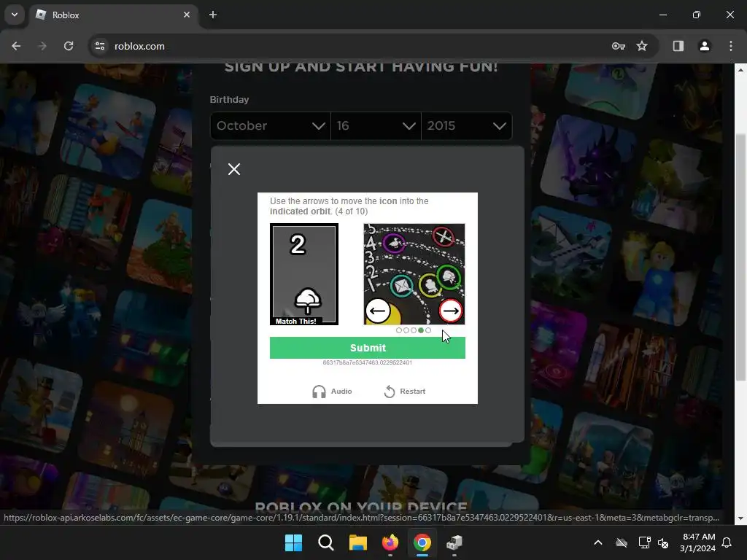747x560 pixels.
Task: Bookmark this page with the star icon
Action: click(642, 46)
